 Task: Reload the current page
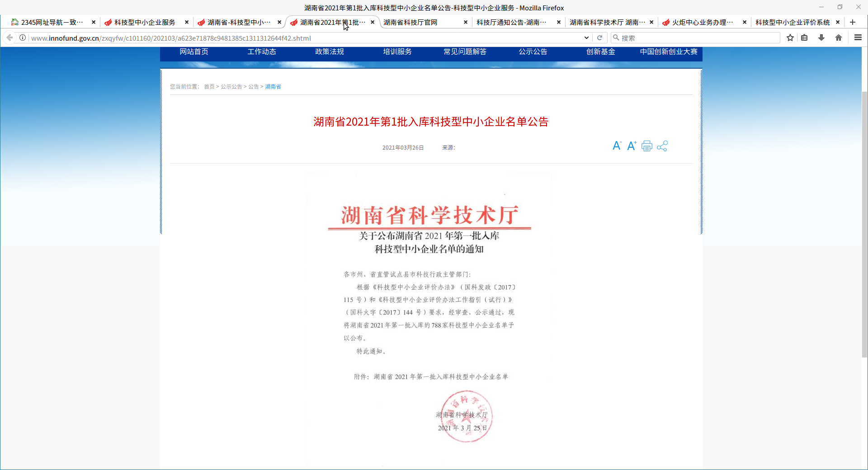tap(600, 38)
